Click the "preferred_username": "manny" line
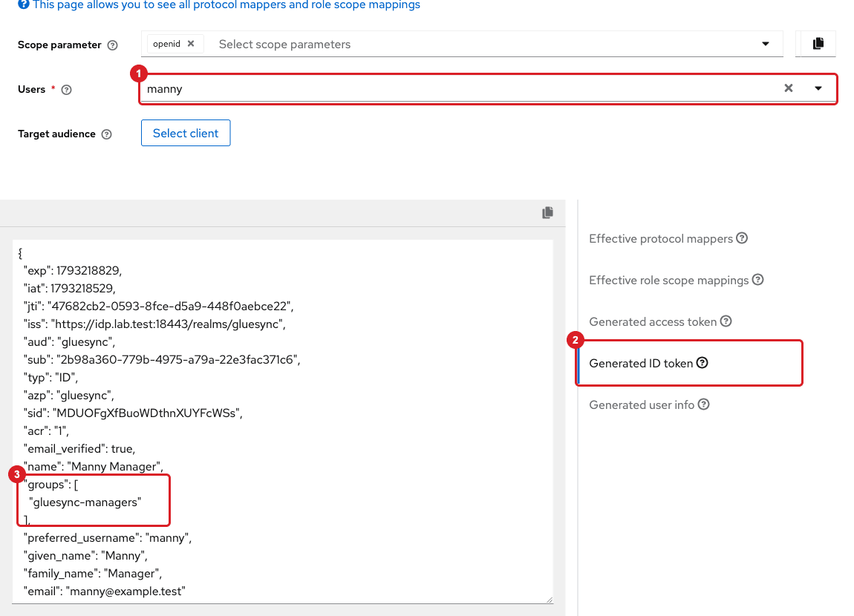This screenshot has width=854, height=616. click(x=108, y=538)
